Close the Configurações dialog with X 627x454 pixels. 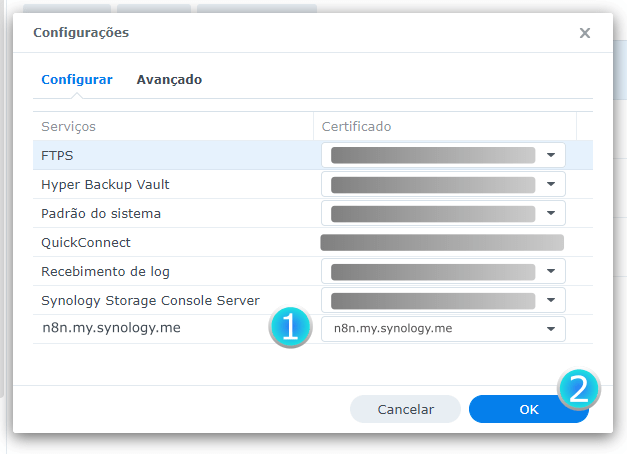click(585, 33)
